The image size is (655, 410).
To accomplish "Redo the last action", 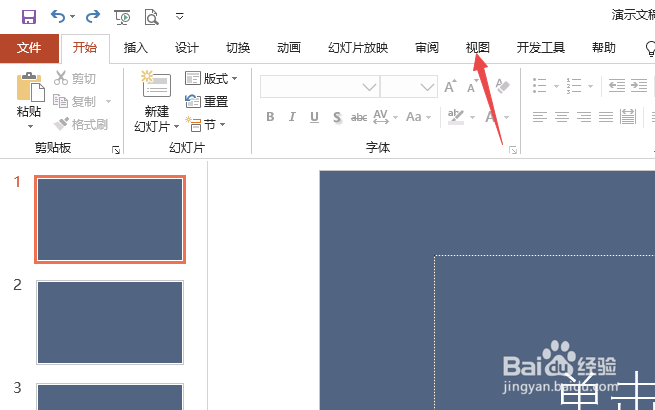I will (93, 17).
